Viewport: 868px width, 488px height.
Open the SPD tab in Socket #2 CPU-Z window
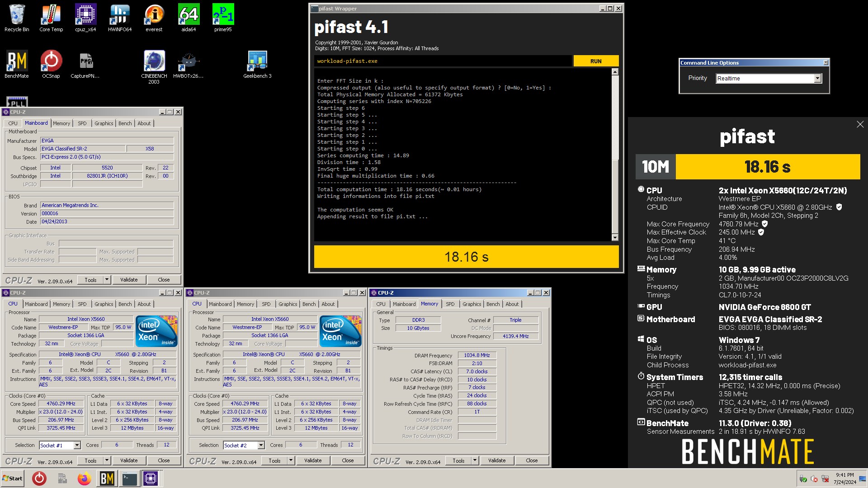[x=266, y=304]
